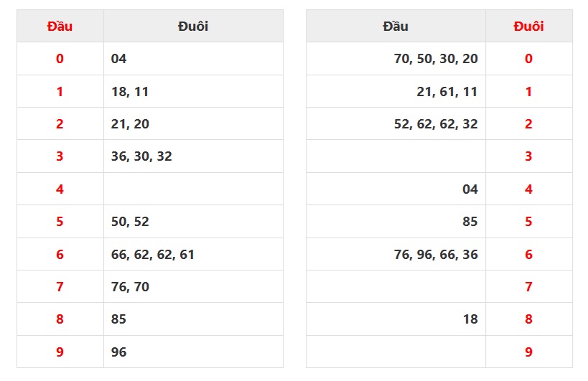Select the black Đầu header in right table
588x381 pixels.
[396, 27]
